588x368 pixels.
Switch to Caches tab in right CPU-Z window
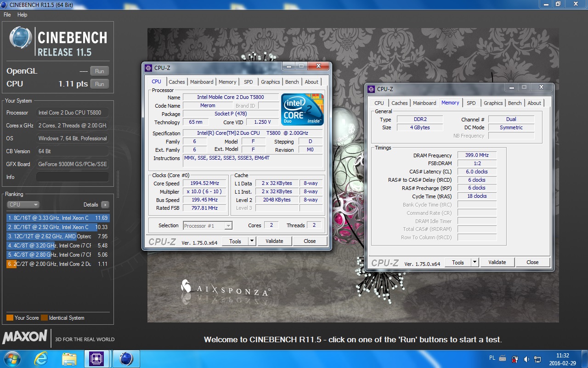(x=400, y=103)
